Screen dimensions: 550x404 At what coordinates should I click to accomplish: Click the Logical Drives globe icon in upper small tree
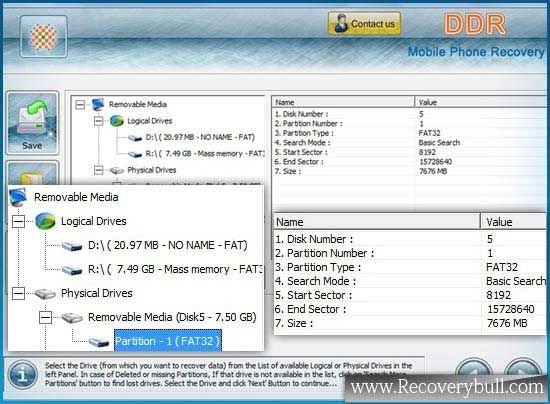117,121
